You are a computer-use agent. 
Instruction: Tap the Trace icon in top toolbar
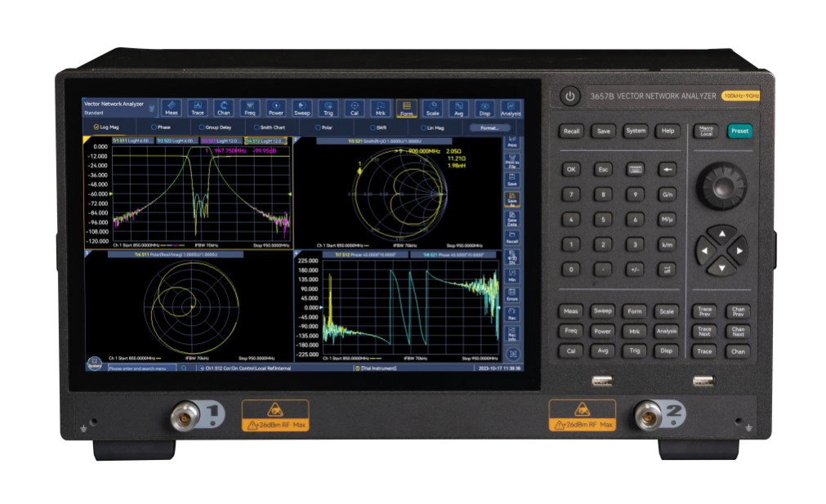click(198, 108)
